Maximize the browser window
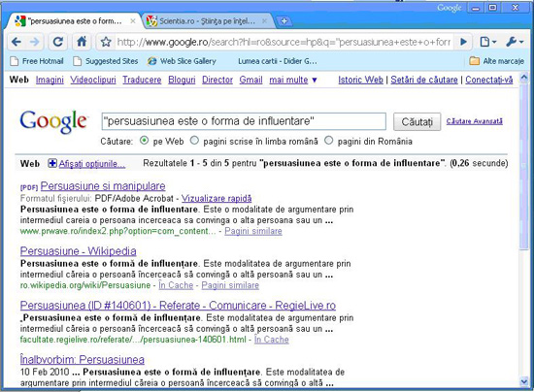Image resolution: width=534 pixels, height=392 pixels. pos(493,8)
